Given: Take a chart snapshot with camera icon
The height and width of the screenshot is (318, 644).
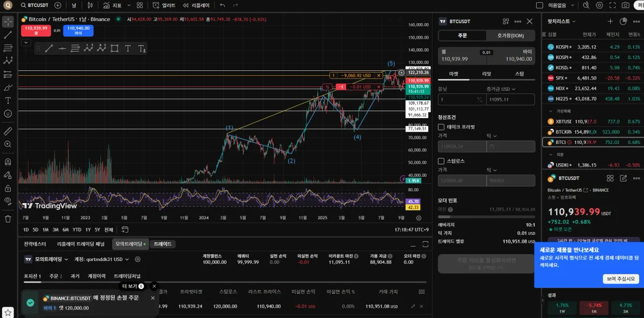Looking at the screenshot, I should 625,5.
